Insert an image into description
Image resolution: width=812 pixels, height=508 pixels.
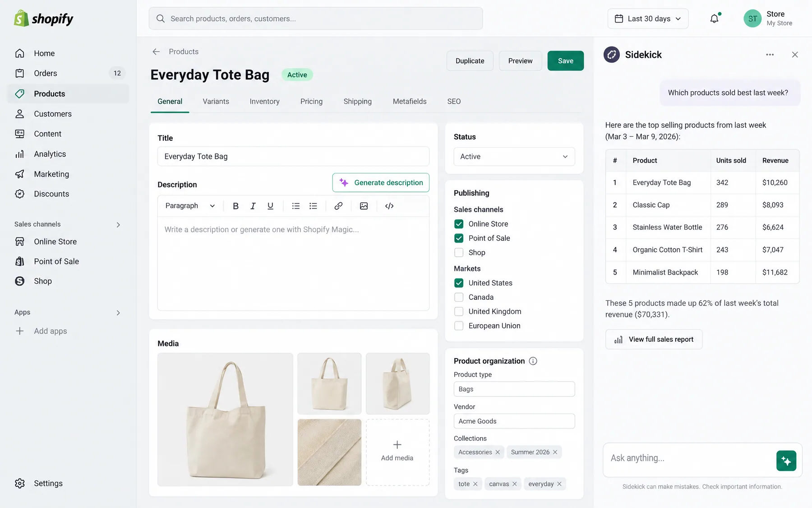coord(364,206)
